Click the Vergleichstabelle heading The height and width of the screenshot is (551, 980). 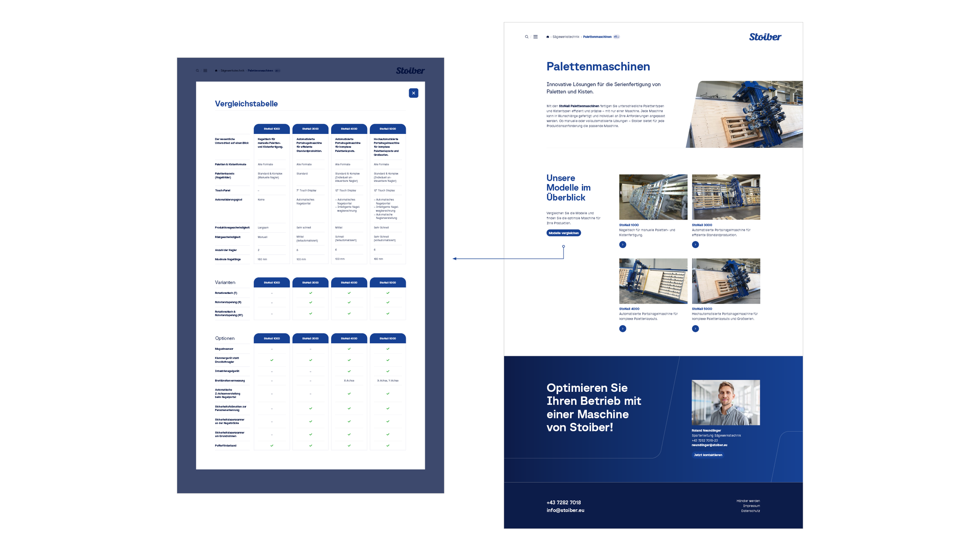coord(246,104)
